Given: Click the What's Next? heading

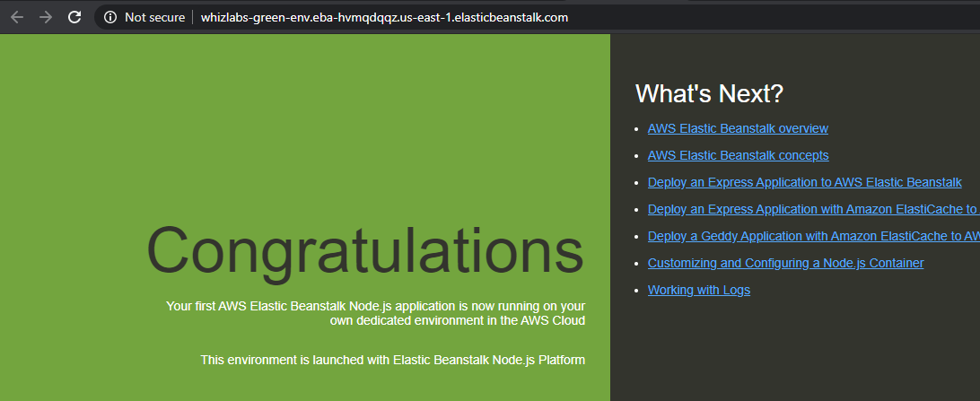Looking at the screenshot, I should point(709,93).
